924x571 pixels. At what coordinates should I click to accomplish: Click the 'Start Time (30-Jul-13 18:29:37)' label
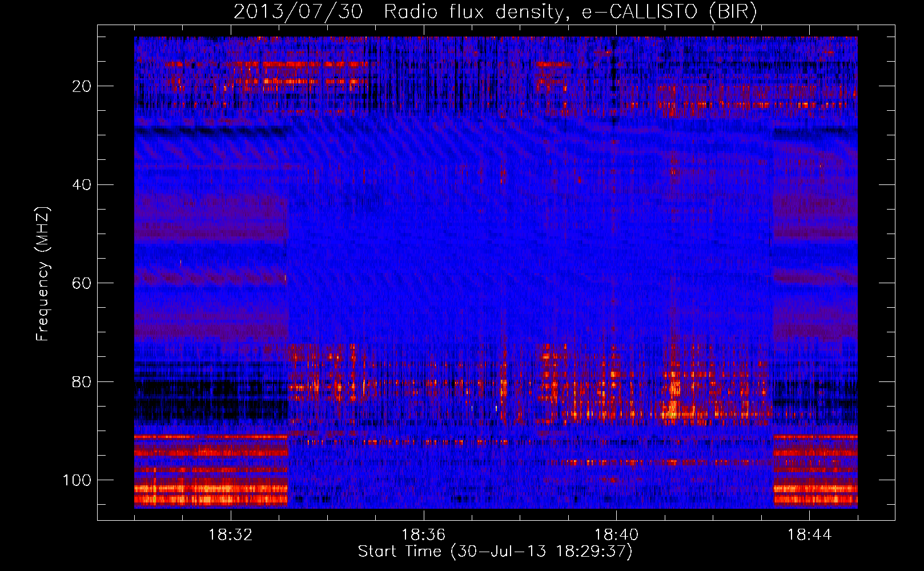[495, 552]
